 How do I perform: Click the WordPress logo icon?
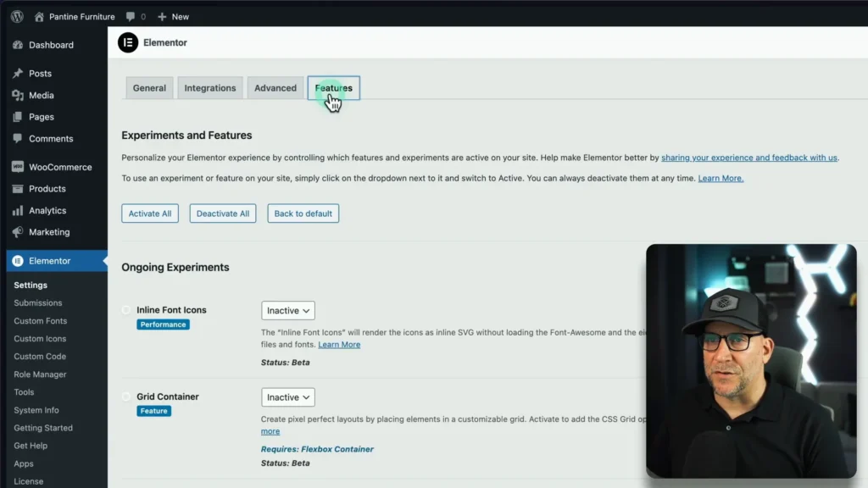coord(17,17)
